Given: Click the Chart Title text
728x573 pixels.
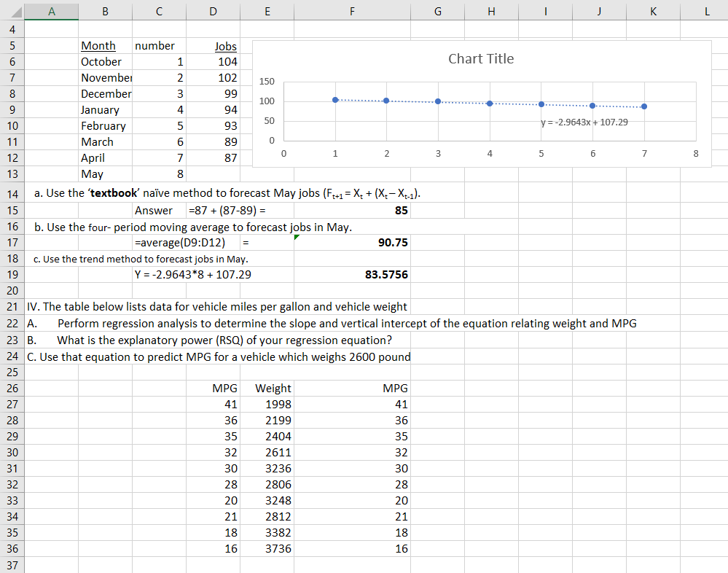Looking at the screenshot, I should [481, 59].
